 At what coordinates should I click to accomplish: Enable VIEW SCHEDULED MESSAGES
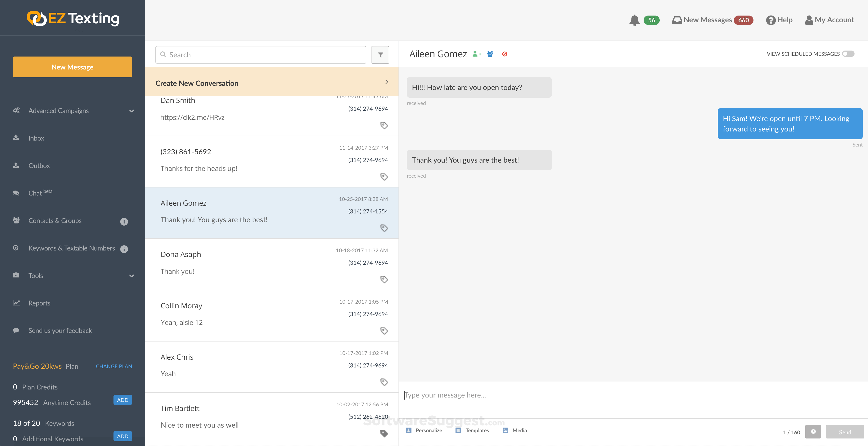click(x=849, y=54)
